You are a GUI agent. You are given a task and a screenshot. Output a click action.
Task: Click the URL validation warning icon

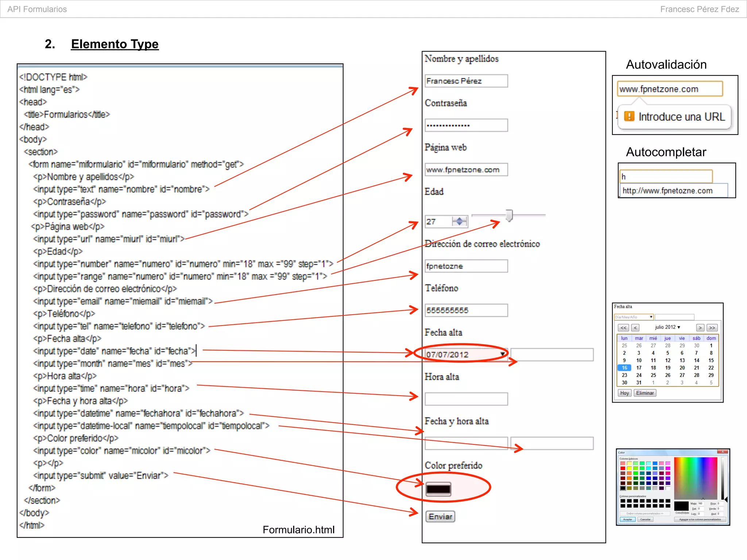click(x=629, y=116)
